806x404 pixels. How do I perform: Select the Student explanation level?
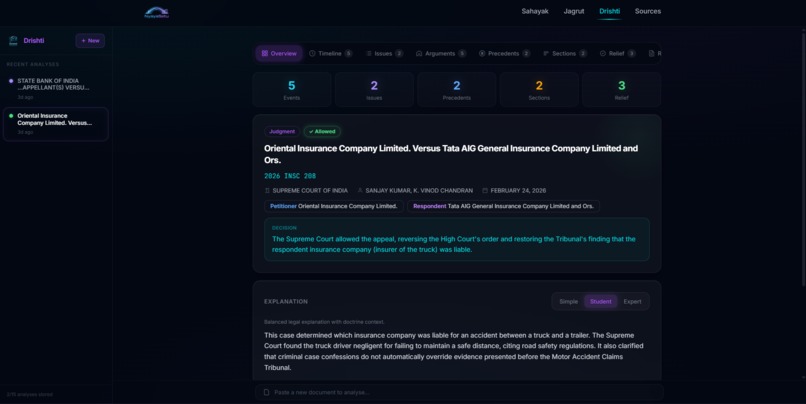pyautogui.click(x=600, y=302)
